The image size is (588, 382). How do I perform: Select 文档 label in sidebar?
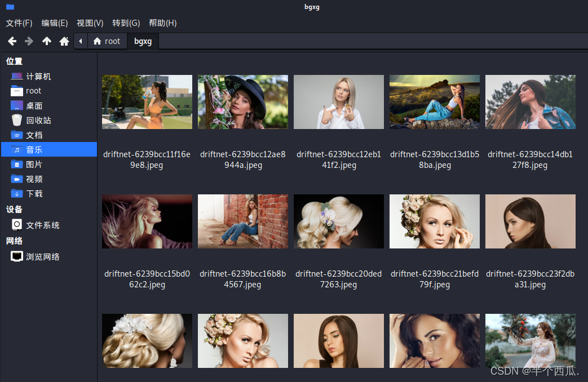34,135
